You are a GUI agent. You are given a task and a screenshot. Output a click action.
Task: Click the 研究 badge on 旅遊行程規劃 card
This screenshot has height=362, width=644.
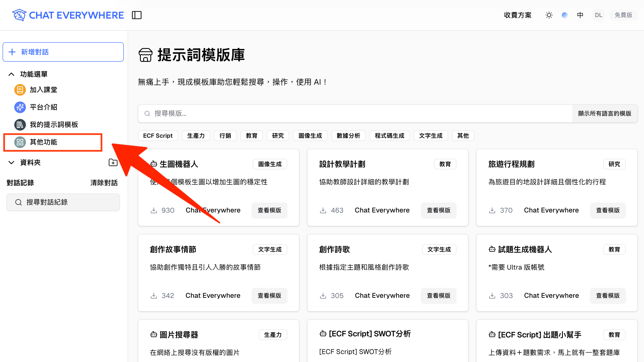[x=614, y=164]
